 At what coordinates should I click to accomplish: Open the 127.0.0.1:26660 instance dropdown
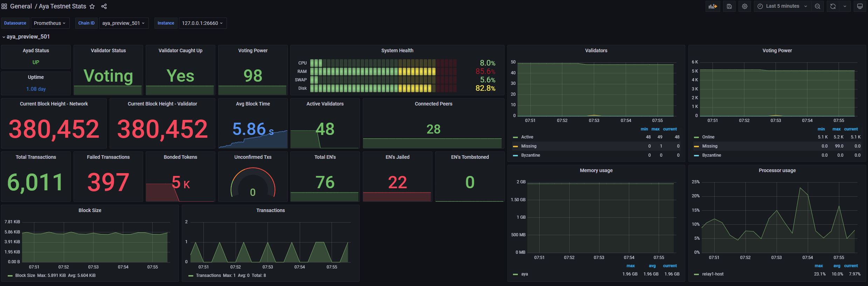203,23
